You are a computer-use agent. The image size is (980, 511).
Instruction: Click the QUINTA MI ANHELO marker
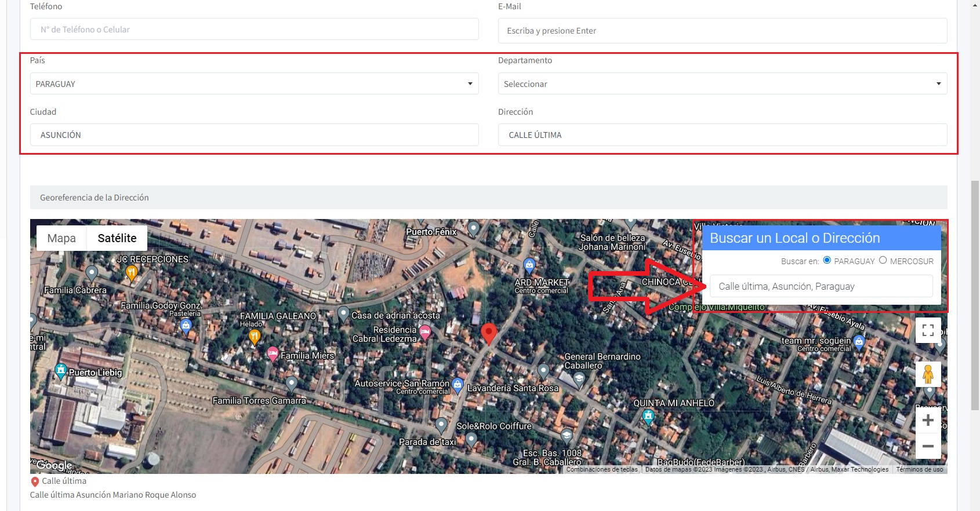tap(648, 416)
